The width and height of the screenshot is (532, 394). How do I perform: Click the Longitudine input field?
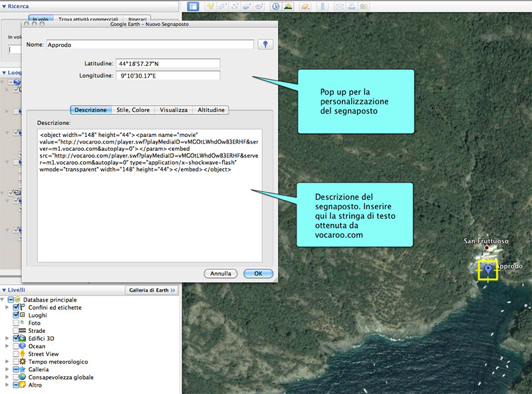168,76
